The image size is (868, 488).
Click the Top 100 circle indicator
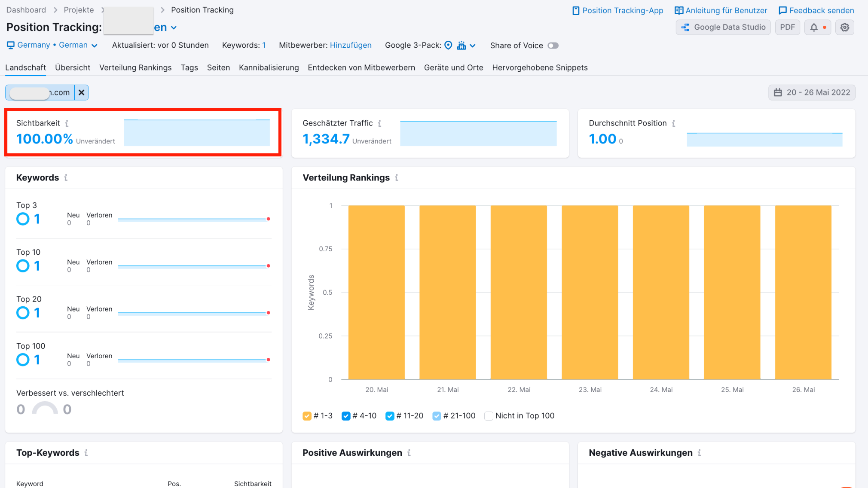pos(23,360)
